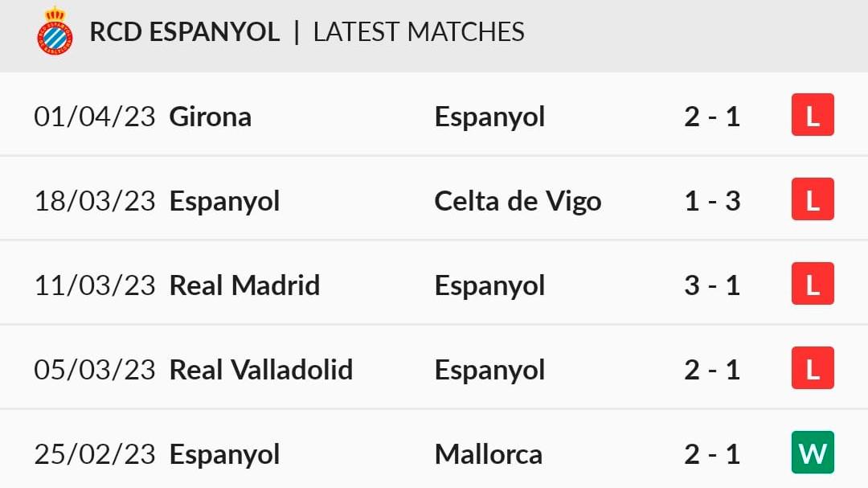Click the 1 - 3 score versus Celta de Vigo
This screenshot has width=868, height=488.
[x=712, y=201]
